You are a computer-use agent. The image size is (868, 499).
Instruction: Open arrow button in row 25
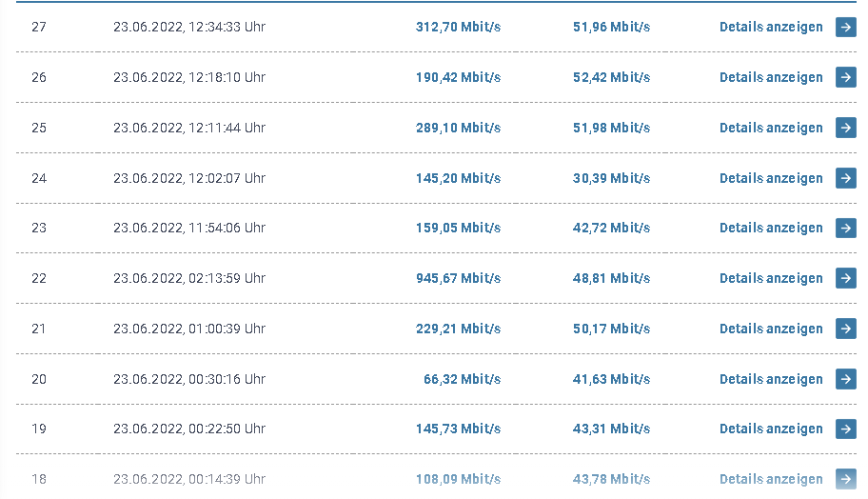[x=845, y=128]
